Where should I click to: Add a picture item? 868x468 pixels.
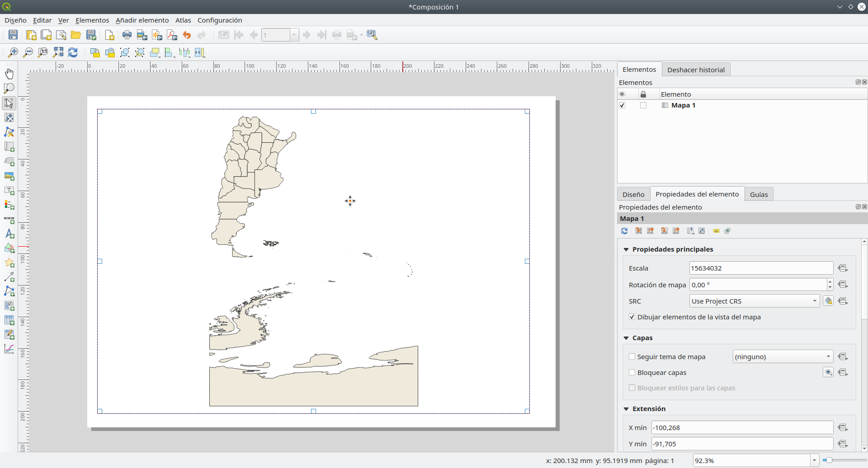tap(9, 176)
